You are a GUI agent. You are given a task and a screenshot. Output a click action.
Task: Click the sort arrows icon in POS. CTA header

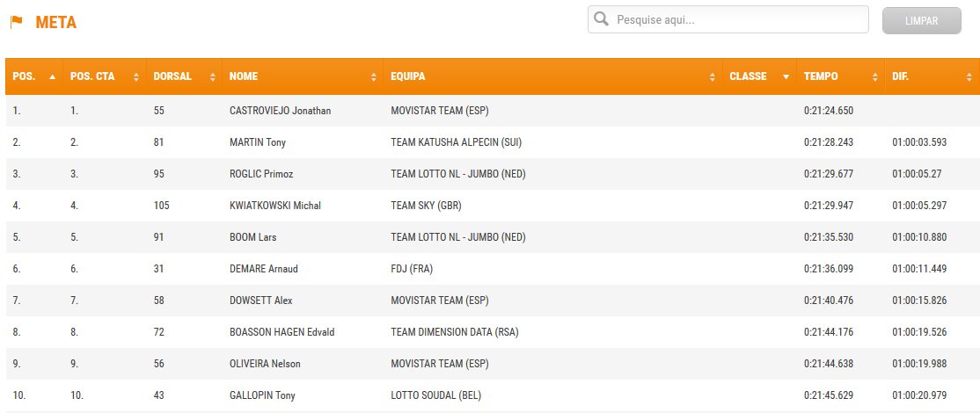(x=136, y=77)
